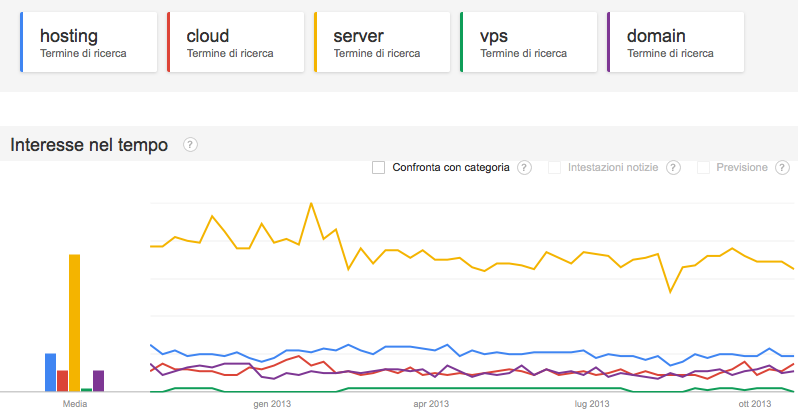Click the Media label under the bars
Viewport: 798px width, 412px height.
point(74,404)
